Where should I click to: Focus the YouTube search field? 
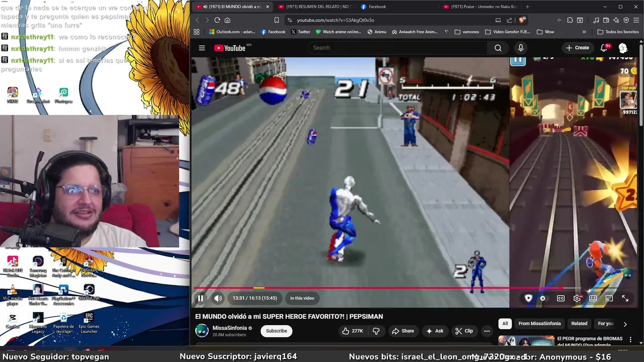point(397,48)
